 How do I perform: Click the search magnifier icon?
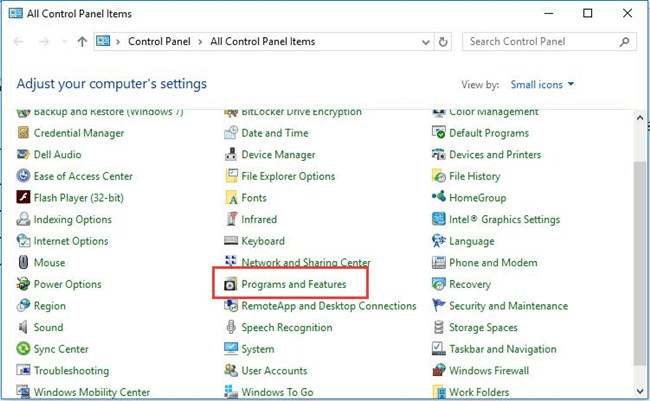[624, 42]
